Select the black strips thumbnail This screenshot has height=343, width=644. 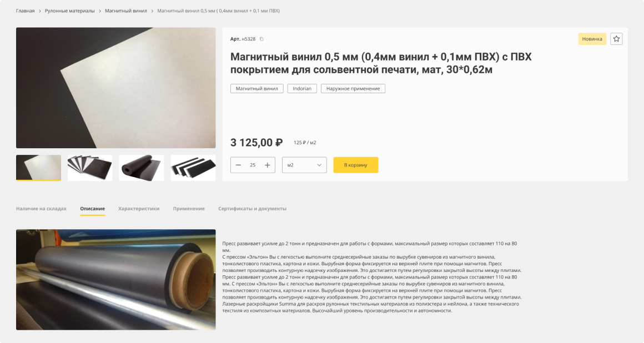point(193,168)
